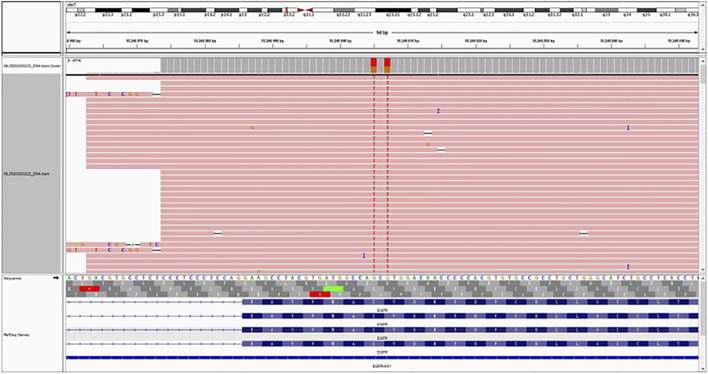708x374 pixels.
Task: Click the red centromere triangles on ideogram
Action: pyautogui.click(x=305, y=10)
